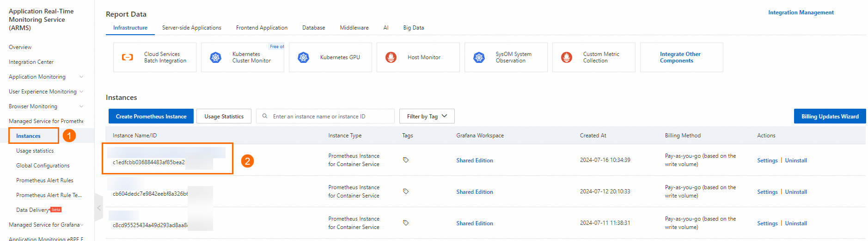Expand the Application Monitoring menu

(x=81, y=77)
